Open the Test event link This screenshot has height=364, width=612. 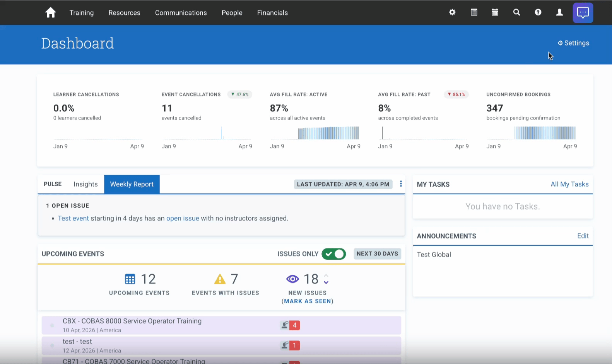coord(73,218)
